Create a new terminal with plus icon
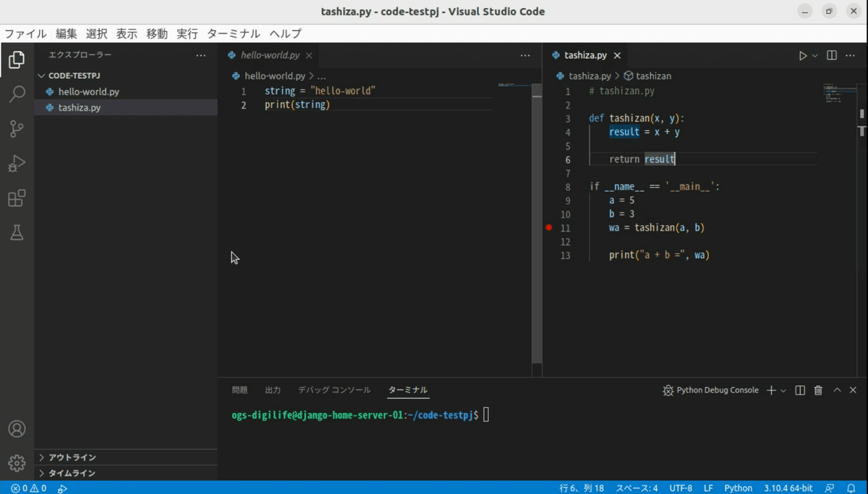This screenshot has width=868, height=494. 771,390
